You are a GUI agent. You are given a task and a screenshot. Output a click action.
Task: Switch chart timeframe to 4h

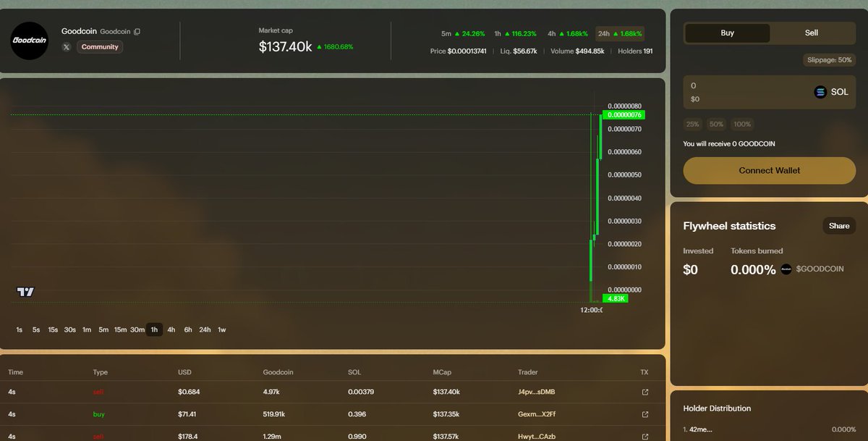point(171,329)
